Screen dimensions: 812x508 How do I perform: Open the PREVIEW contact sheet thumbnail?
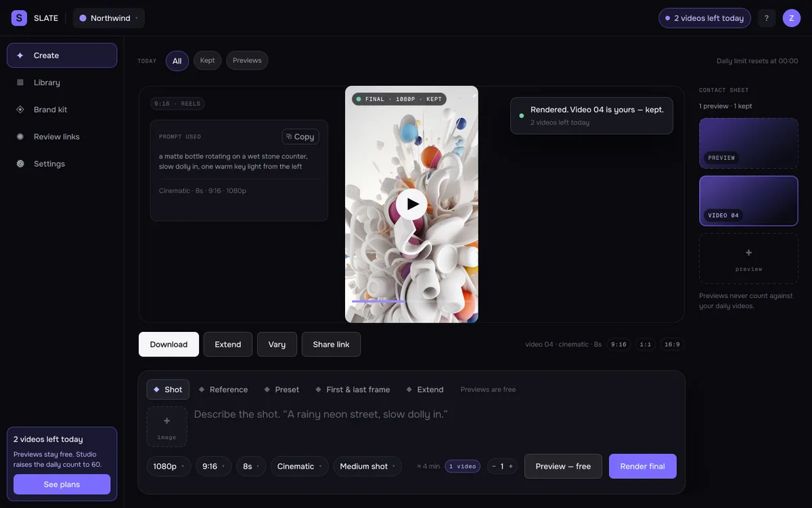749,144
